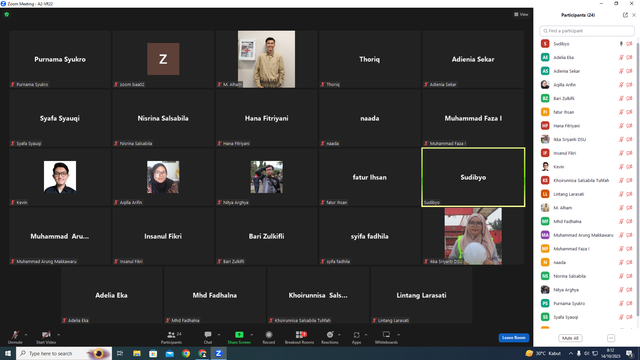Click the Leave Room button

513,338
